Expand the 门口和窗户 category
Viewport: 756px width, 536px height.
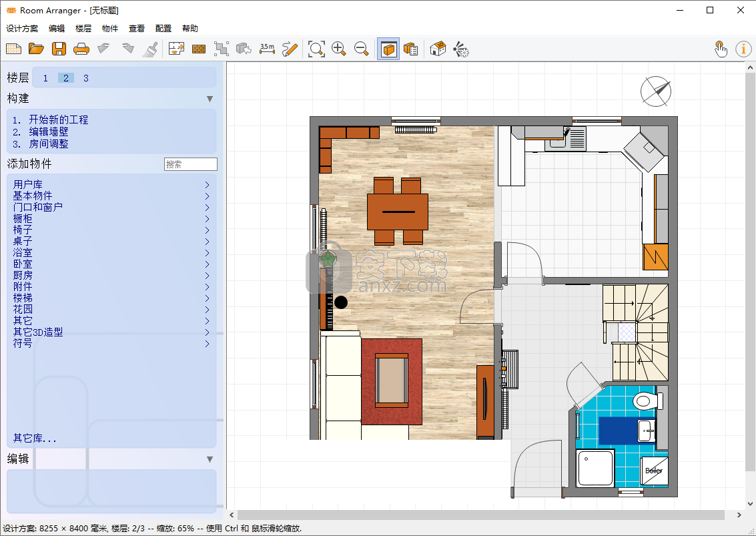111,208
